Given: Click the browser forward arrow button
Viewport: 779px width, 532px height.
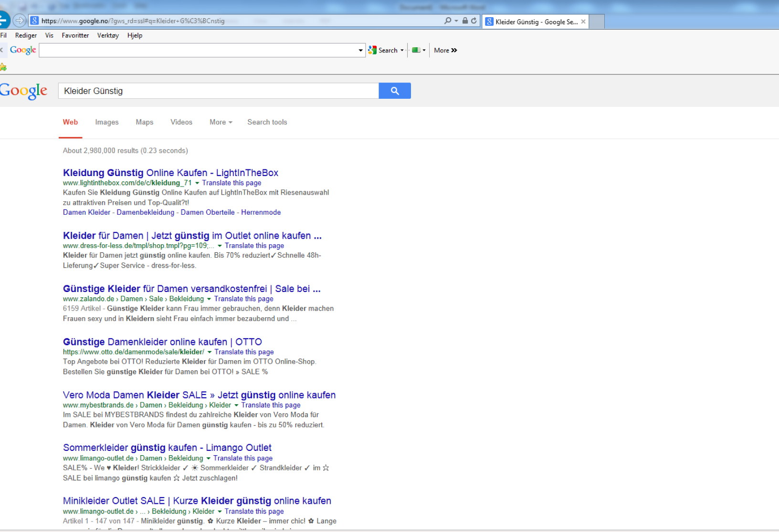Looking at the screenshot, I should pyautogui.click(x=19, y=21).
